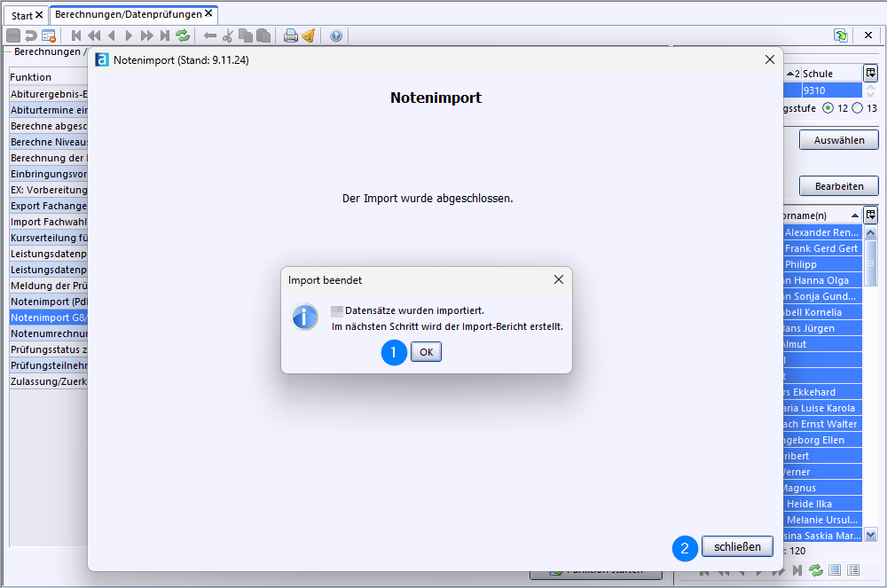Select Import Fachwahl function row

pyautogui.click(x=49, y=222)
